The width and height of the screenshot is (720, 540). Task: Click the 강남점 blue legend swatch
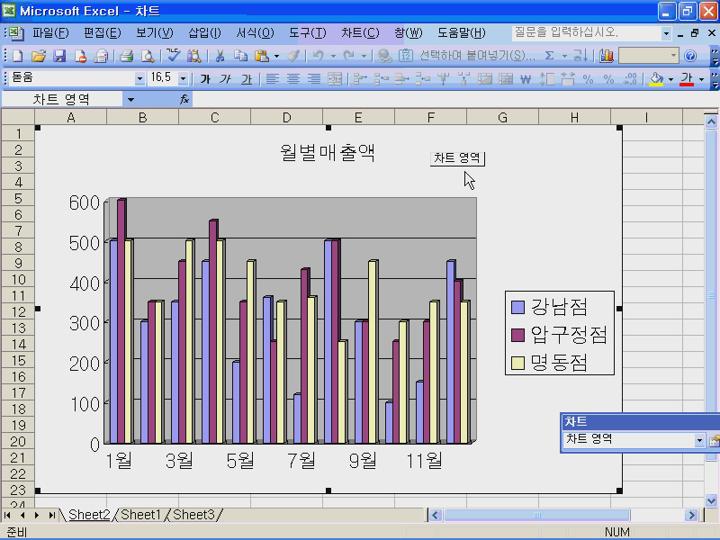518,306
